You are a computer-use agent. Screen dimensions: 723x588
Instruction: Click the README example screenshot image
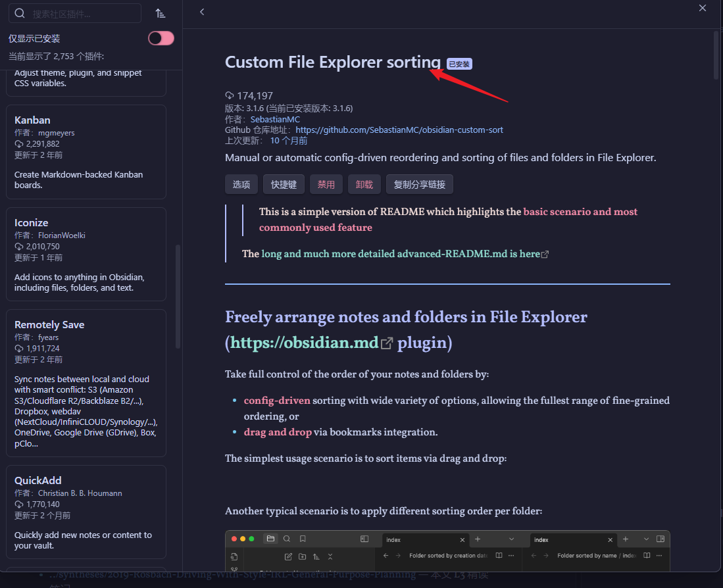[447, 551]
